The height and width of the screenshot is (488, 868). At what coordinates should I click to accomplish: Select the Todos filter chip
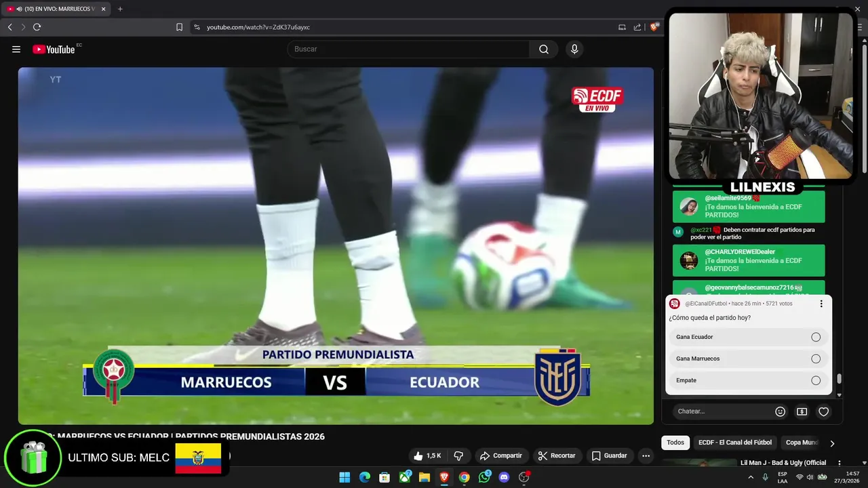click(675, 443)
